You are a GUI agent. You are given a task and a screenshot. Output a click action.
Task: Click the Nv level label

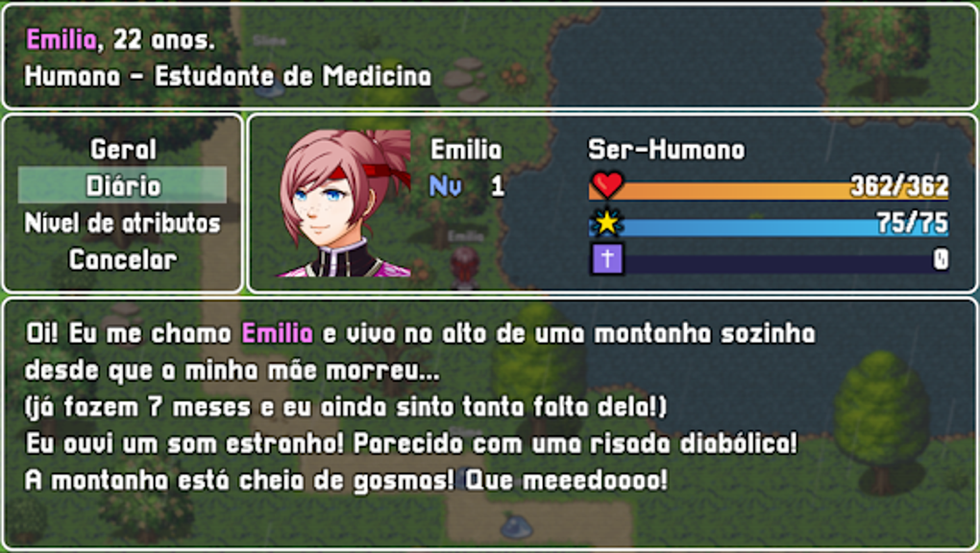pyautogui.click(x=446, y=185)
